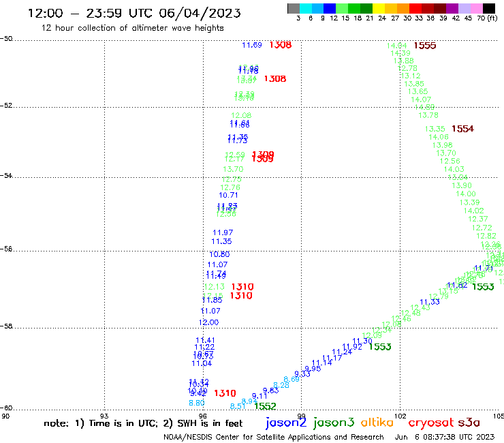
Task: Click the wave height value '14.07'
Action: coord(421,100)
